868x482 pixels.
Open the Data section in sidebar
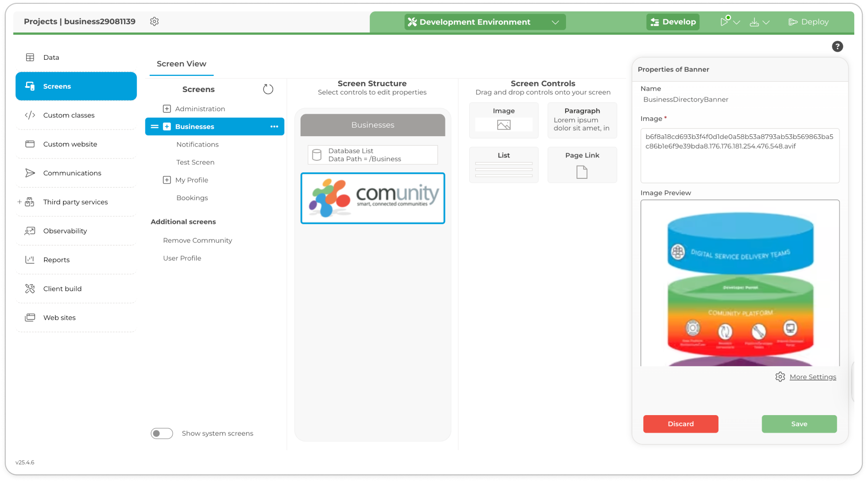51,57
